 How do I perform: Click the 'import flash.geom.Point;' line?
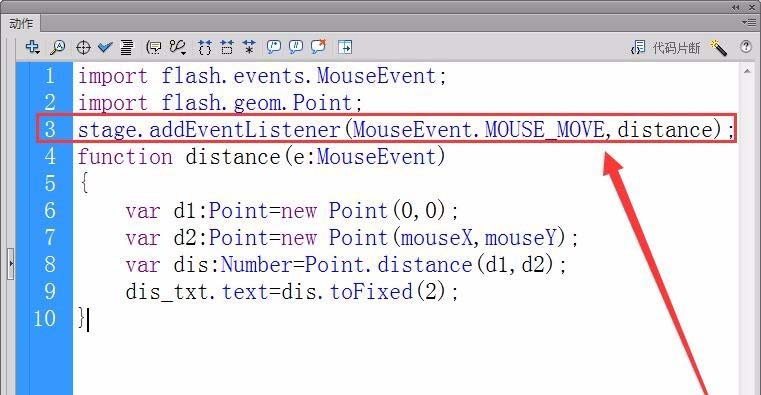tap(220, 103)
